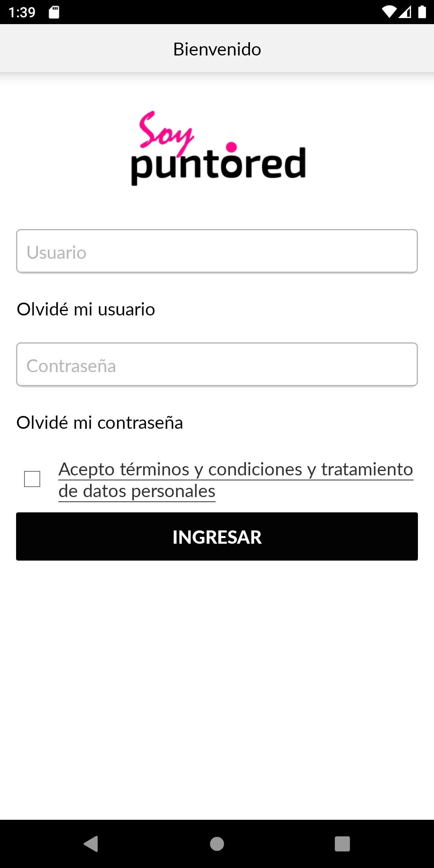
Task: Tap 'de datos personales' underlined text
Action: tap(137, 491)
